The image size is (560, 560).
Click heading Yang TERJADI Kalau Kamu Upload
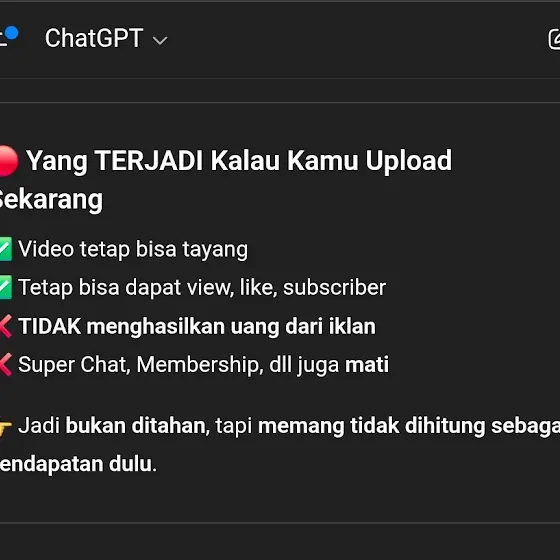239,161
